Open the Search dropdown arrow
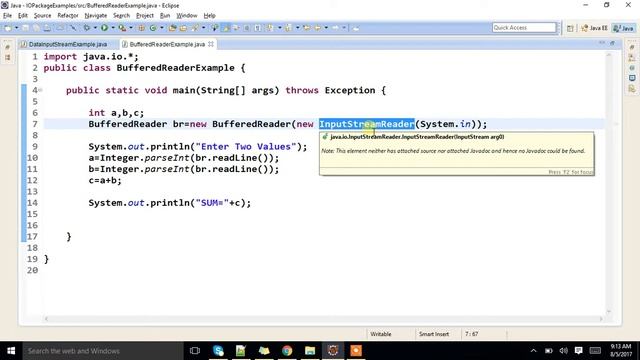This screenshot has width=640, height=360. [x=203, y=28]
